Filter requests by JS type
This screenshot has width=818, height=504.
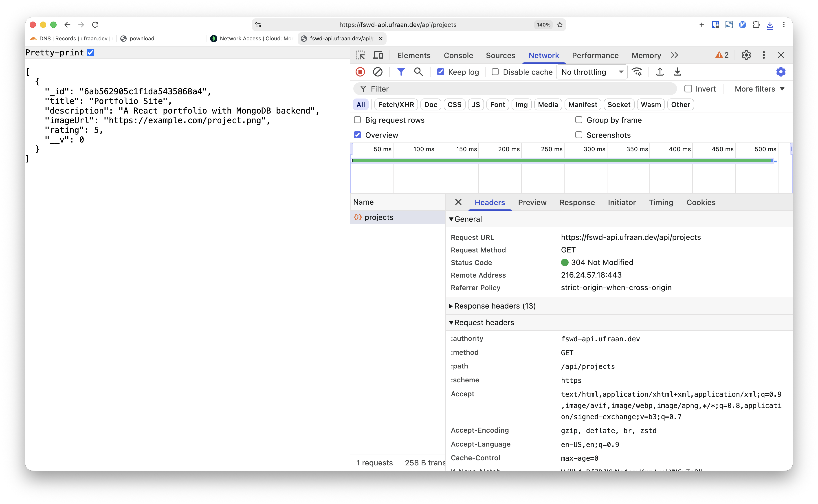pyautogui.click(x=475, y=104)
